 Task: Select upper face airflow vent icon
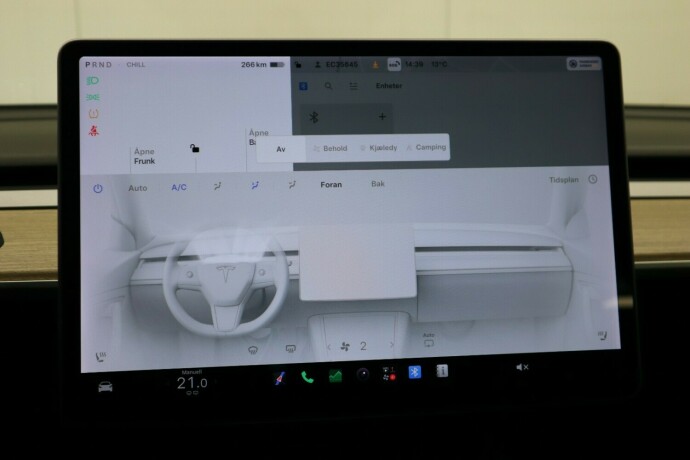coord(217,186)
